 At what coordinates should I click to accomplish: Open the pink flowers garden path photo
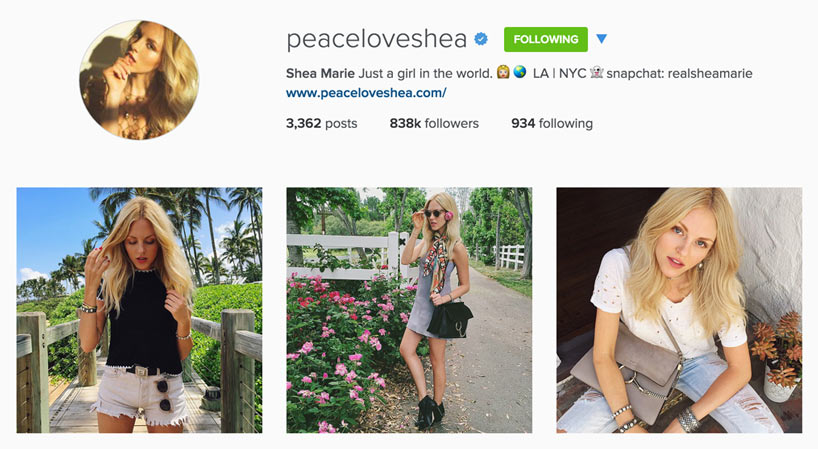coord(409,310)
